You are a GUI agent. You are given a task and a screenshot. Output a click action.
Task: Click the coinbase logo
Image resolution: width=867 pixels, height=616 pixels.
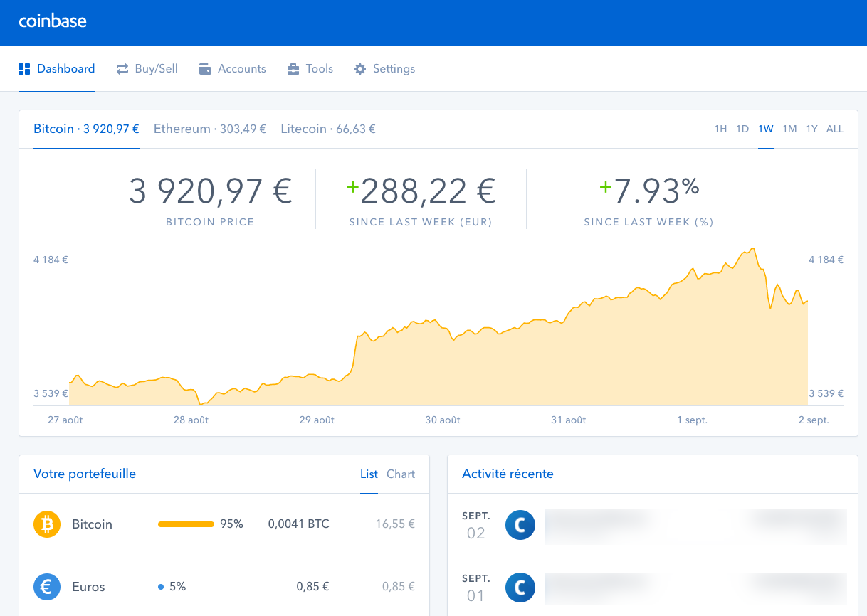coord(53,21)
